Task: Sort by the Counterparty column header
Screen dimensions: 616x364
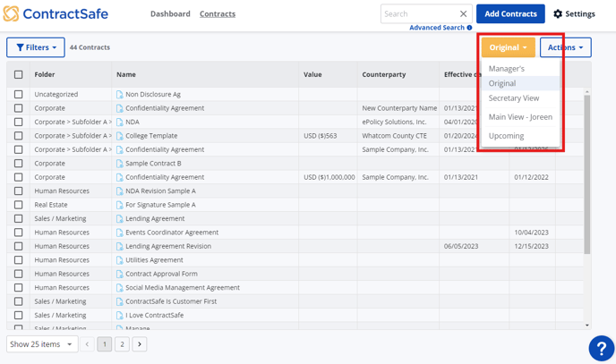Action: point(384,74)
